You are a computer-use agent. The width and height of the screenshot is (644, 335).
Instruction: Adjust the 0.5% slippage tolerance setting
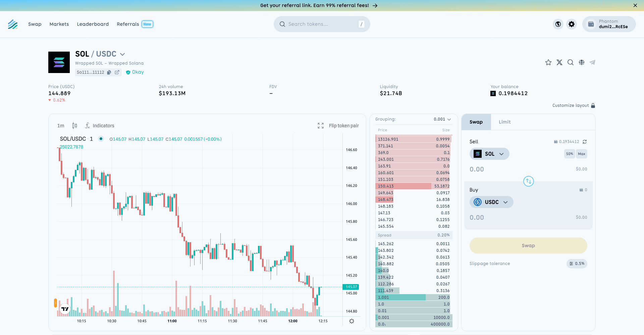tap(577, 264)
